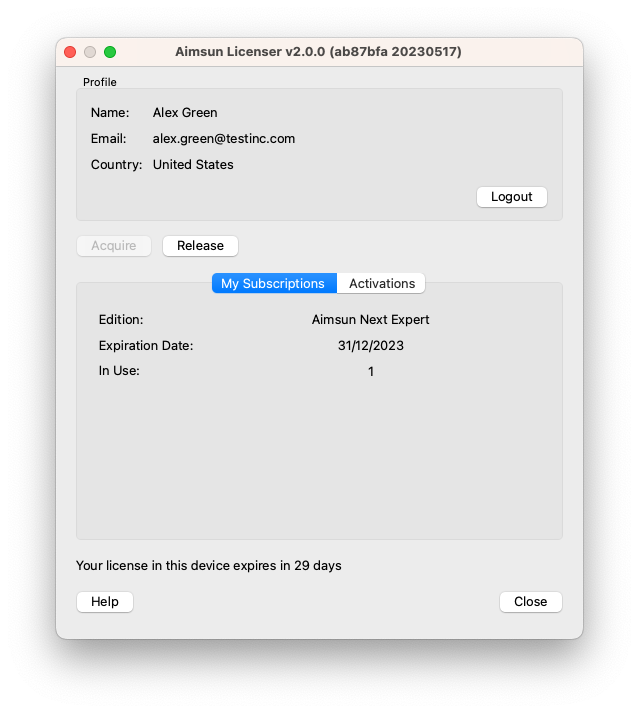Viewport: 639px width, 713px height.
Task: Click the Name: label
Action: [x=110, y=112]
